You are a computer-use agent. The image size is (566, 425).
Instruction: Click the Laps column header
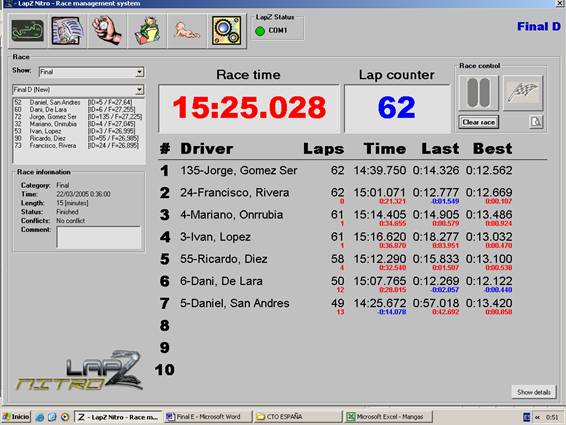(x=323, y=149)
